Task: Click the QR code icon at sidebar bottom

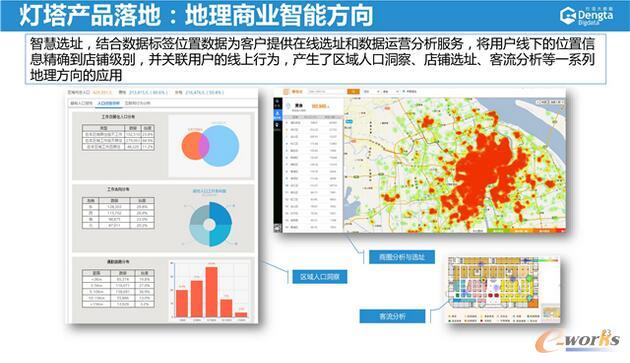Action: tap(278, 228)
